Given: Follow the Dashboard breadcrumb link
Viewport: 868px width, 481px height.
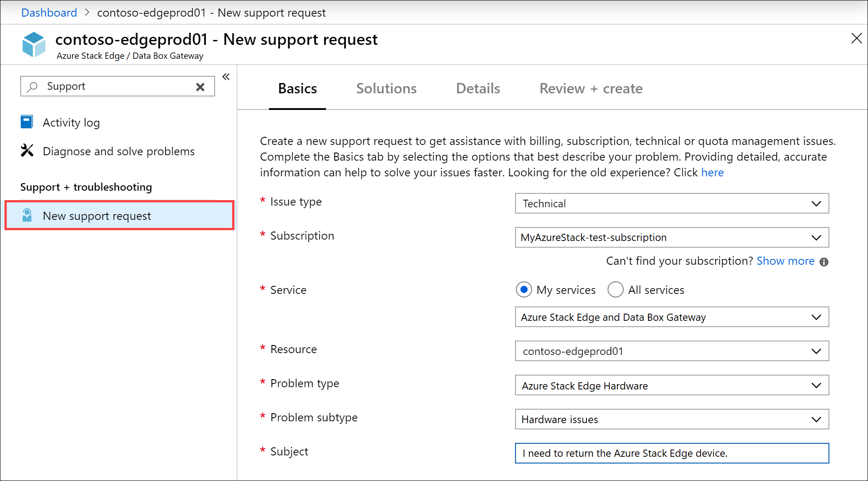Looking at the screenshot, I should (49, 13).
